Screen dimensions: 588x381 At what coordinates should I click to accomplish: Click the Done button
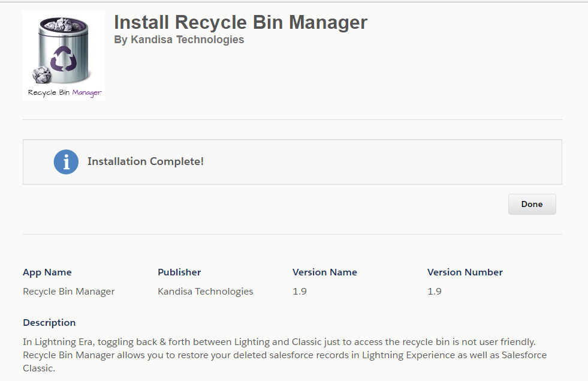(532, 204)
